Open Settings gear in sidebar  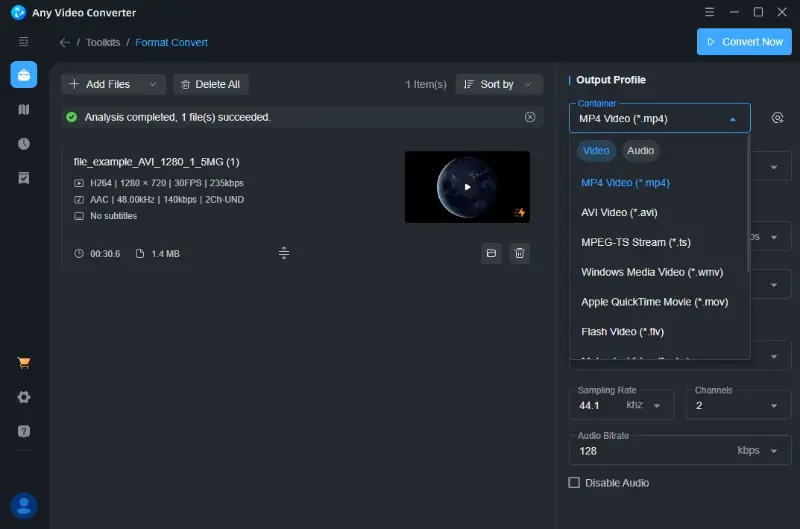(x=24, y=397)
